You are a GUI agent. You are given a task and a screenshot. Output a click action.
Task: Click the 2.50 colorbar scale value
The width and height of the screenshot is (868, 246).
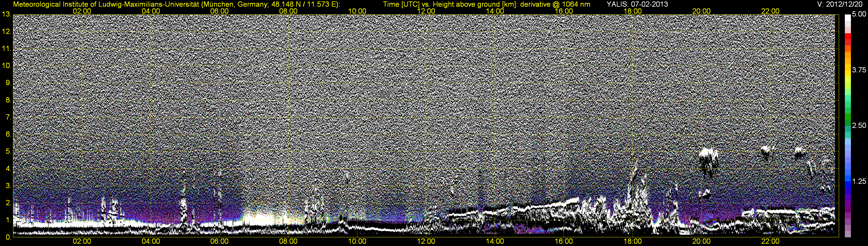[858, 125]
